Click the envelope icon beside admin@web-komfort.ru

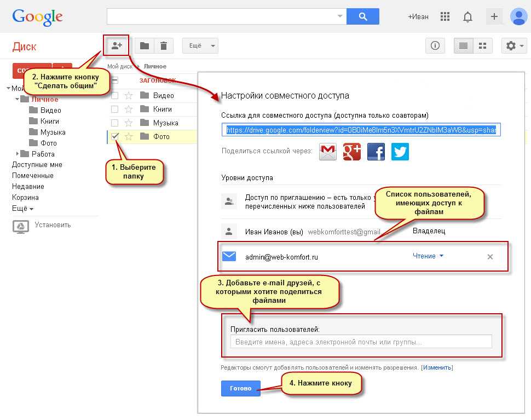point(229,256)
